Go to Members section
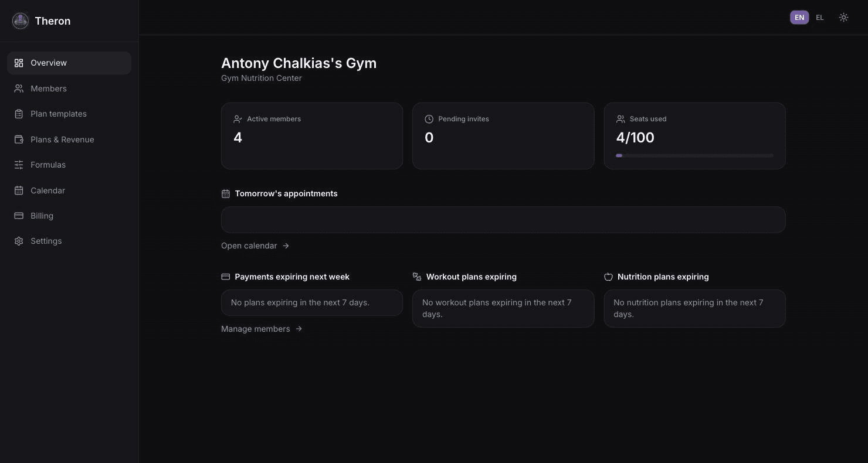The height and width of the screenshot is (463, 868). click(69, 88)
